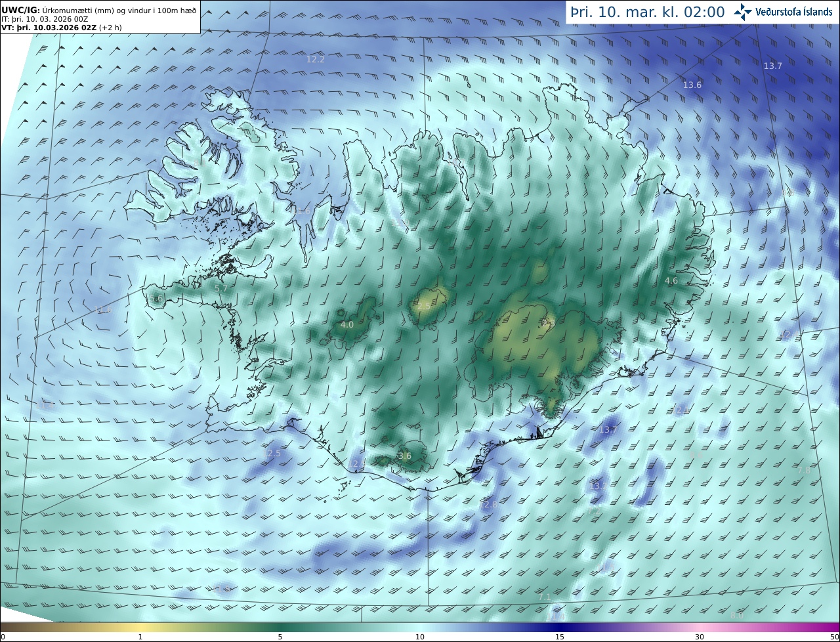This screenshot has width=840, height=642.
Task: Click the Veðurstofa Íslands logo icon
Action: click(x=743, y=11)
